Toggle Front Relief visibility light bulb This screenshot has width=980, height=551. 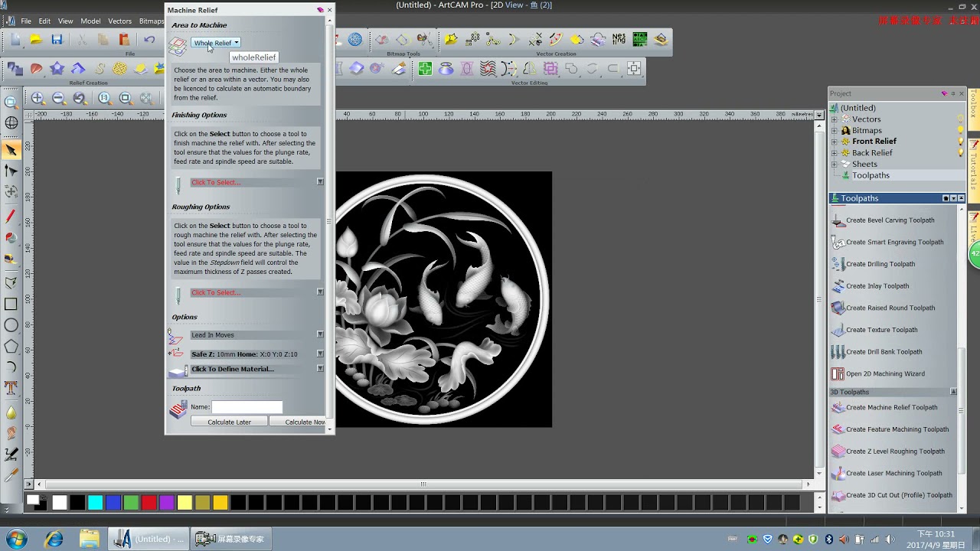(961, 142)
